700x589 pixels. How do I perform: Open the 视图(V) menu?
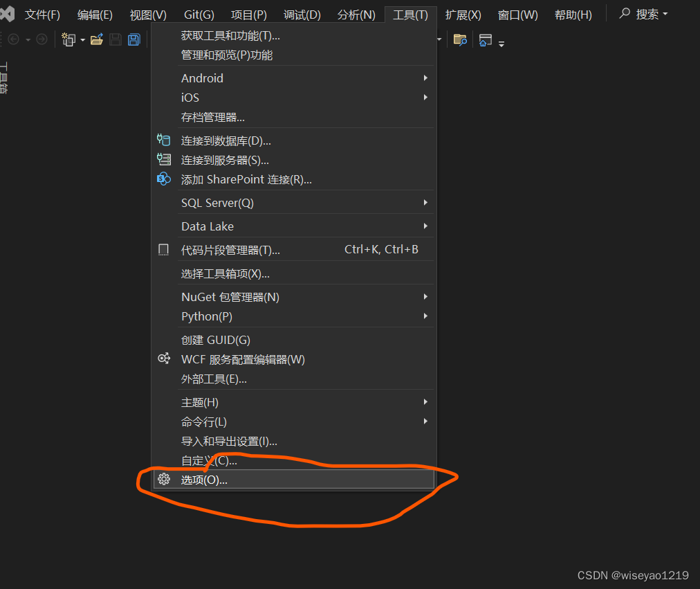pos(148,15)
